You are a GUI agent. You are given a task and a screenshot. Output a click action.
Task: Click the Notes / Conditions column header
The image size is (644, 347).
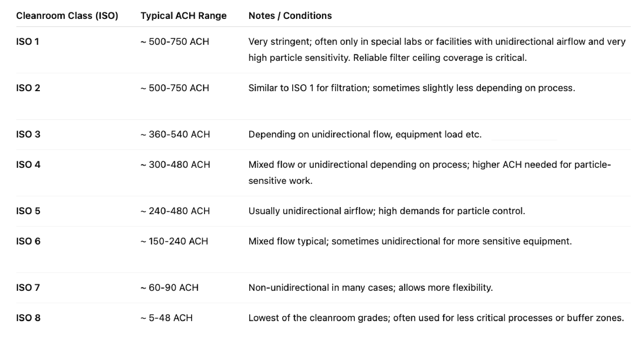tap(290, 16)
